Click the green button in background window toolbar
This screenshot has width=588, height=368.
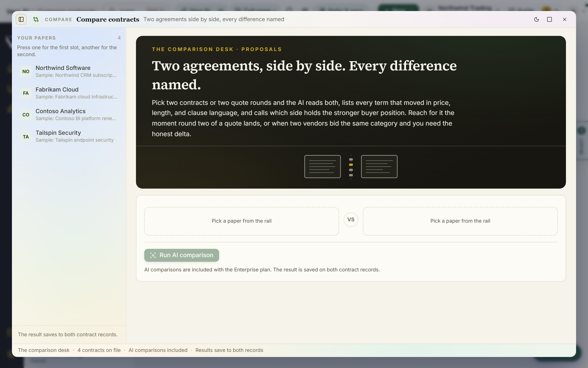click(398, 8)
